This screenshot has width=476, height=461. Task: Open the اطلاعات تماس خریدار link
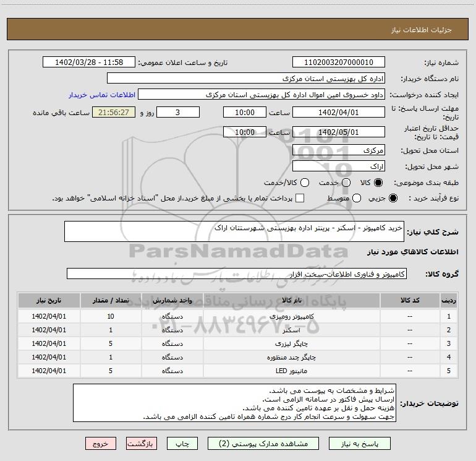coord(102,95)
